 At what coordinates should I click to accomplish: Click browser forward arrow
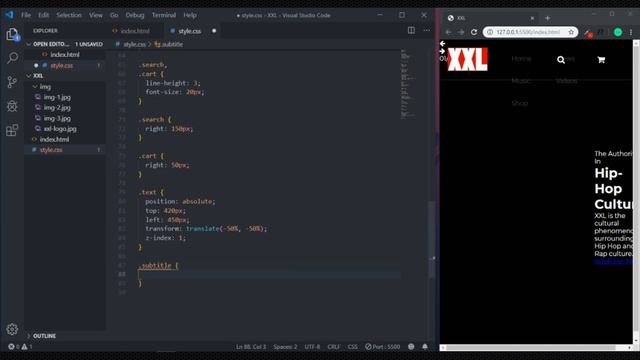tap(461, 32)
